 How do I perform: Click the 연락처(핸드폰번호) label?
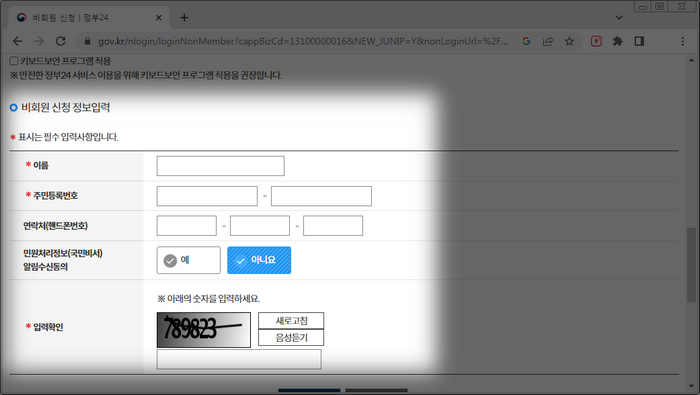pos(55,226)
